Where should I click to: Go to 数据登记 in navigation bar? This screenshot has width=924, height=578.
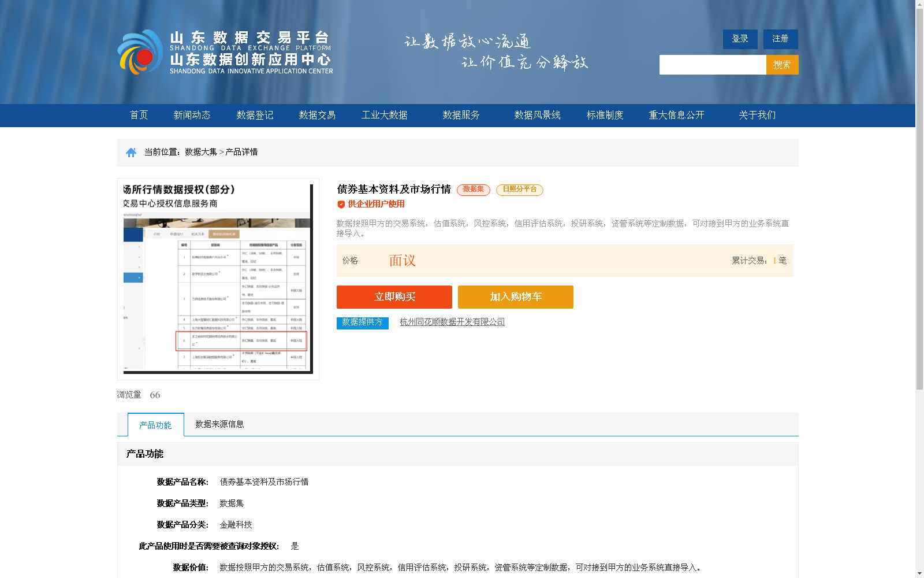click(255, 115)
